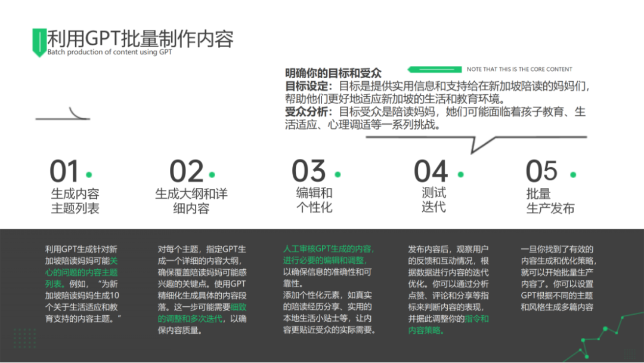Click step label '生成大纲和详细内容'

click(191, 201)
